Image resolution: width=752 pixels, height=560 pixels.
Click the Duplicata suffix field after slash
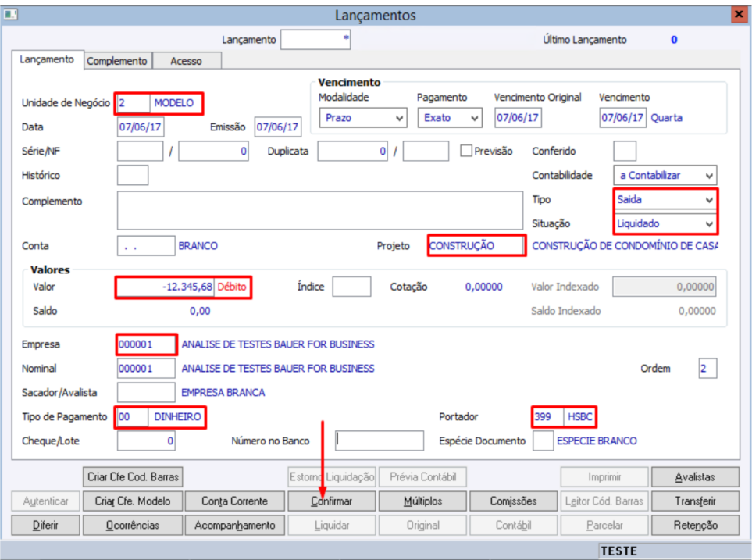(426, 152)
